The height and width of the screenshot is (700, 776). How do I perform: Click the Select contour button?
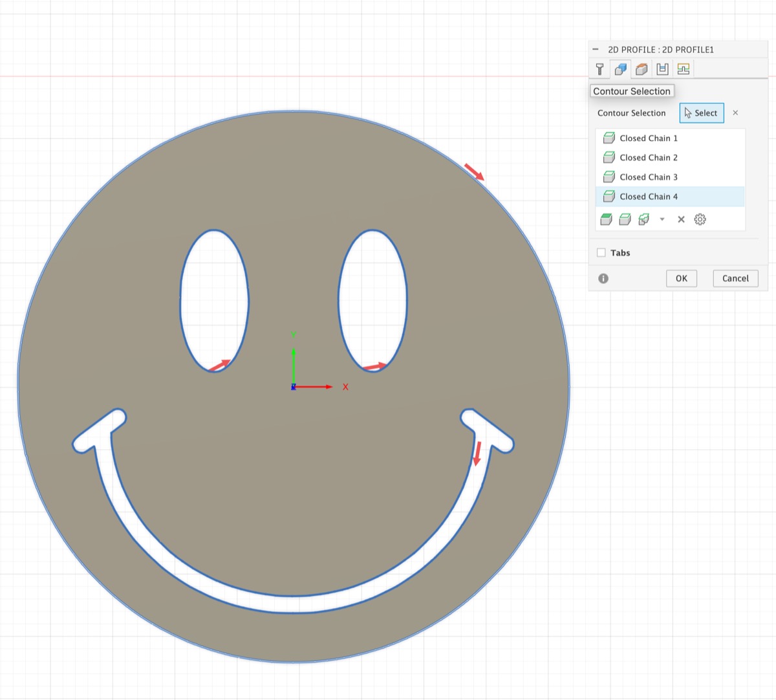point(701,113)
